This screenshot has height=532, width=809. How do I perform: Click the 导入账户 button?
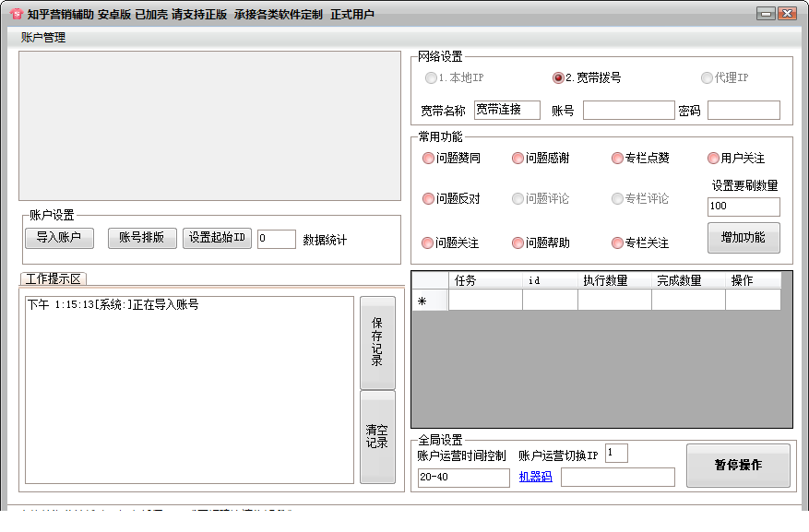pos(59,238)
